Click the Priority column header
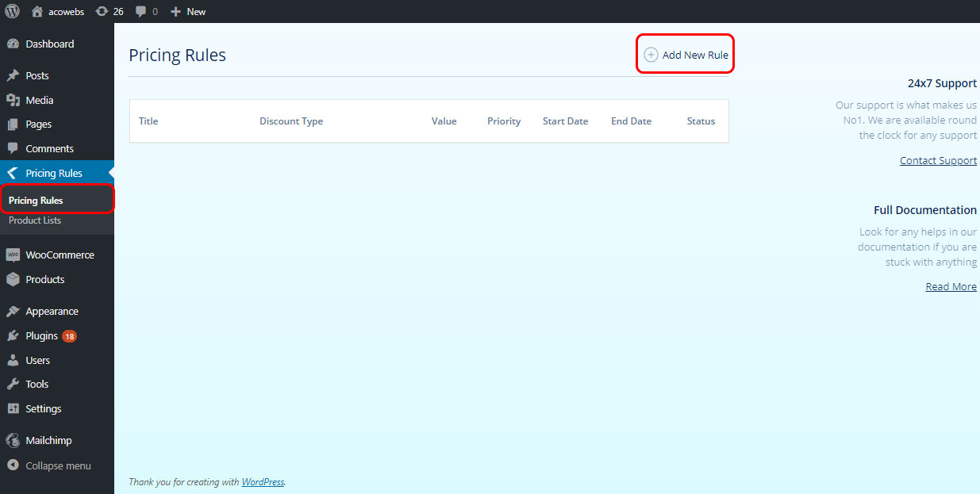 pyautogui.click(x=504, y=121)
